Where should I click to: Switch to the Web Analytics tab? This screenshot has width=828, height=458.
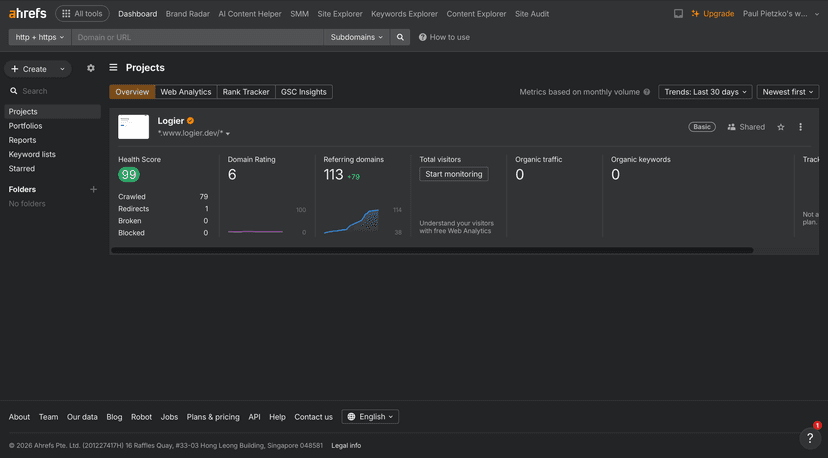click(x=186, y=92)
